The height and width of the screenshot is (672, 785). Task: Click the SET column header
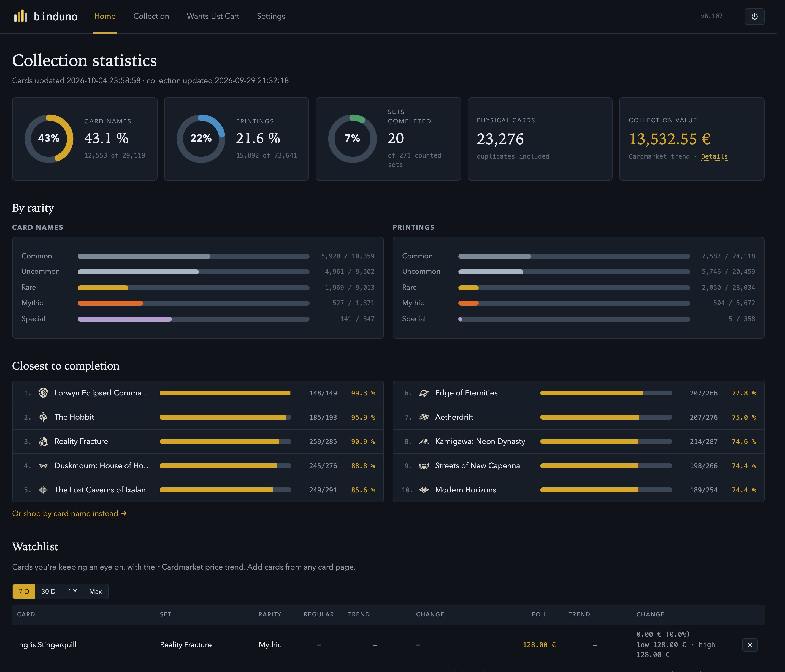click(166, 614)
